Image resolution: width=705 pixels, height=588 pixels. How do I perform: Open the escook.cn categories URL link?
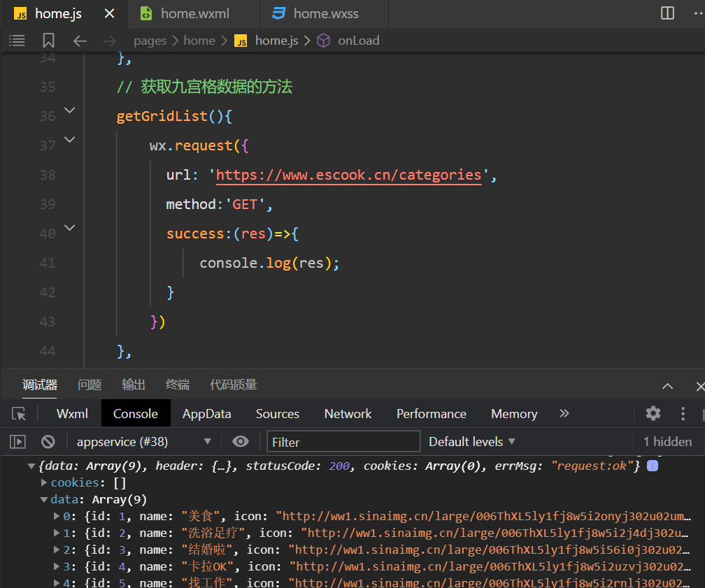348,175
